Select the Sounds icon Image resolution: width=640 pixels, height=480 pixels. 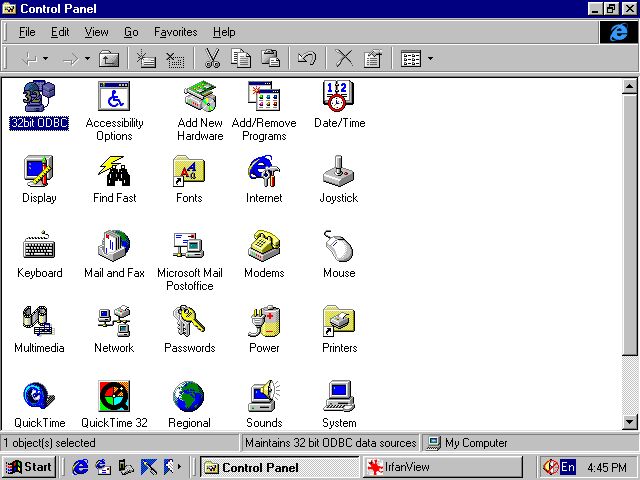[264, 405]
